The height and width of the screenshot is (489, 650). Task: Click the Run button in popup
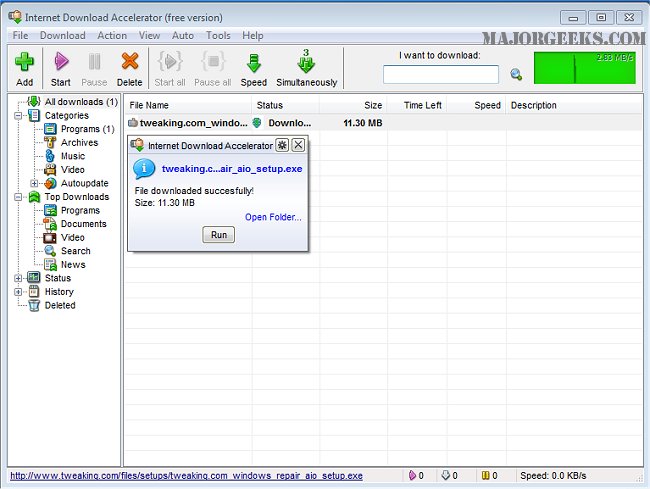click(218, 235)
